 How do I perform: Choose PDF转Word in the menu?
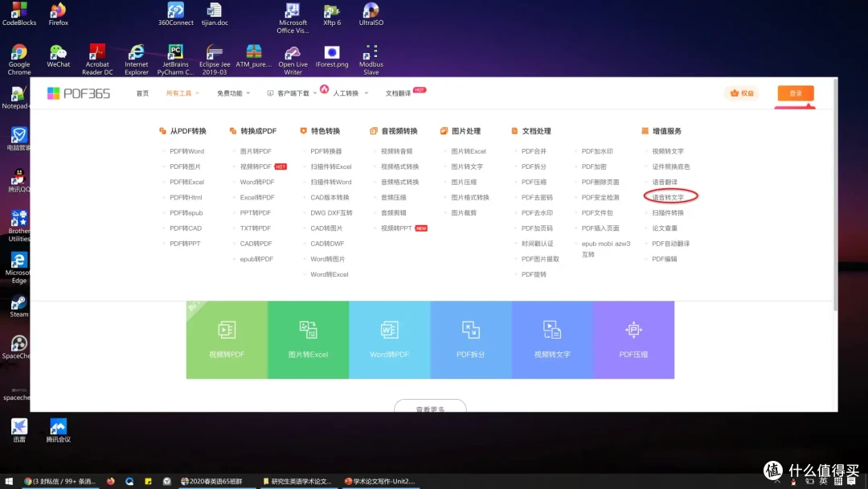[x=186, y=151]
